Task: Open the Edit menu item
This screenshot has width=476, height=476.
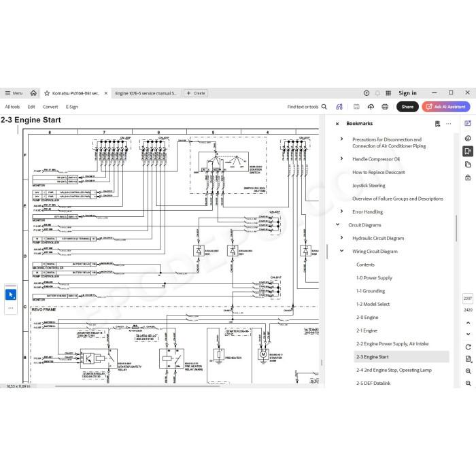Action: (31, 107)
